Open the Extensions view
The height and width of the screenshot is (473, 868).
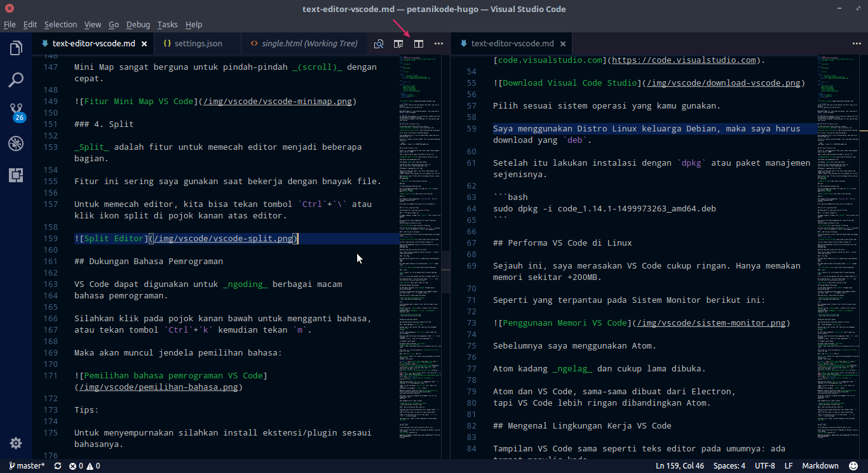pyautogui.click(x=16, y=175)
